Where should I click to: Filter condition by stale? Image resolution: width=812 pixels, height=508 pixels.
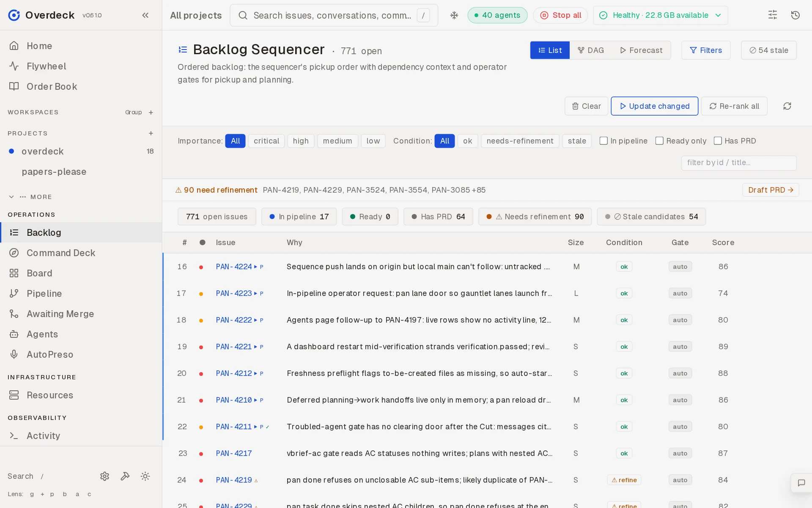click(577, 141)
